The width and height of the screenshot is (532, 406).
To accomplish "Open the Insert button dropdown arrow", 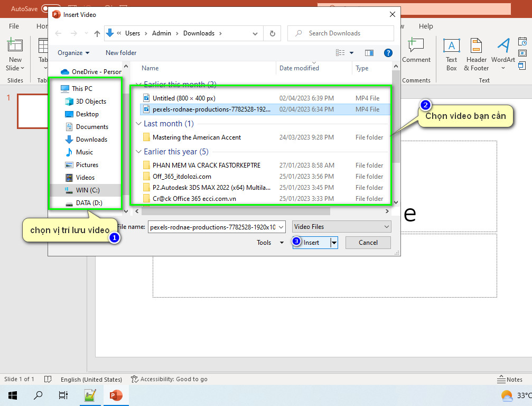I will 334,243.
